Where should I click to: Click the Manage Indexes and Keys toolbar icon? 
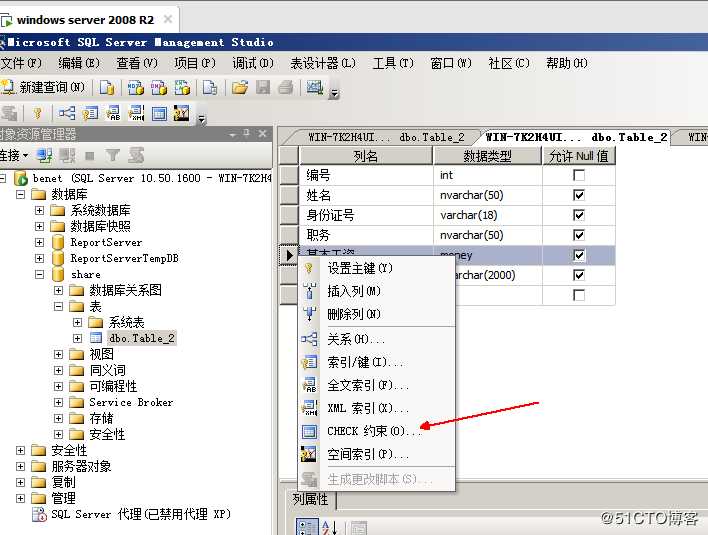[x=90, y=113]
